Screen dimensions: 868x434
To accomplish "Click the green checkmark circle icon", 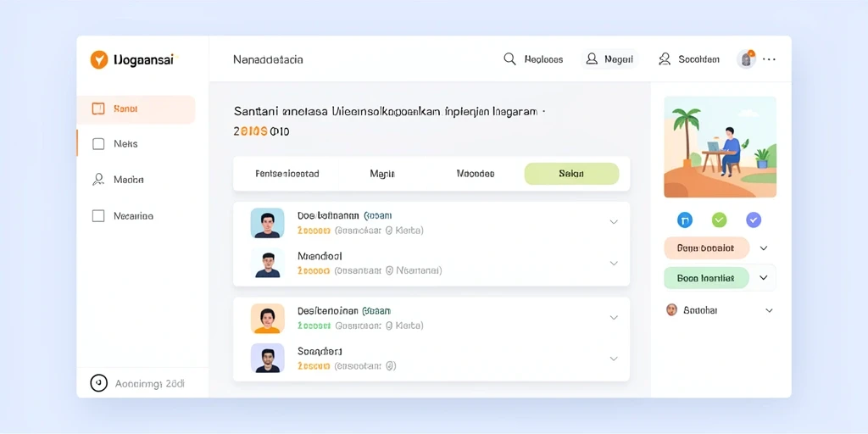I will click(x=719, y=220).
